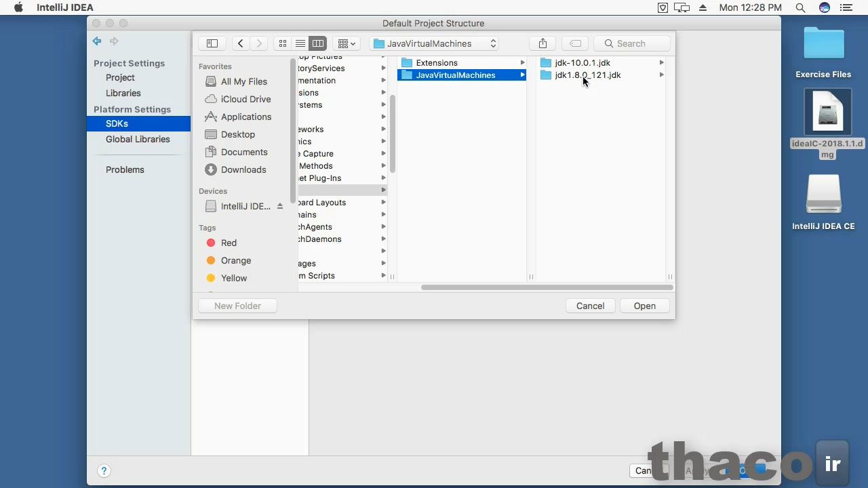This screenshot has height=488, width=868.
Task: Switch the file dialog to icon view
Action: (283, 43)
